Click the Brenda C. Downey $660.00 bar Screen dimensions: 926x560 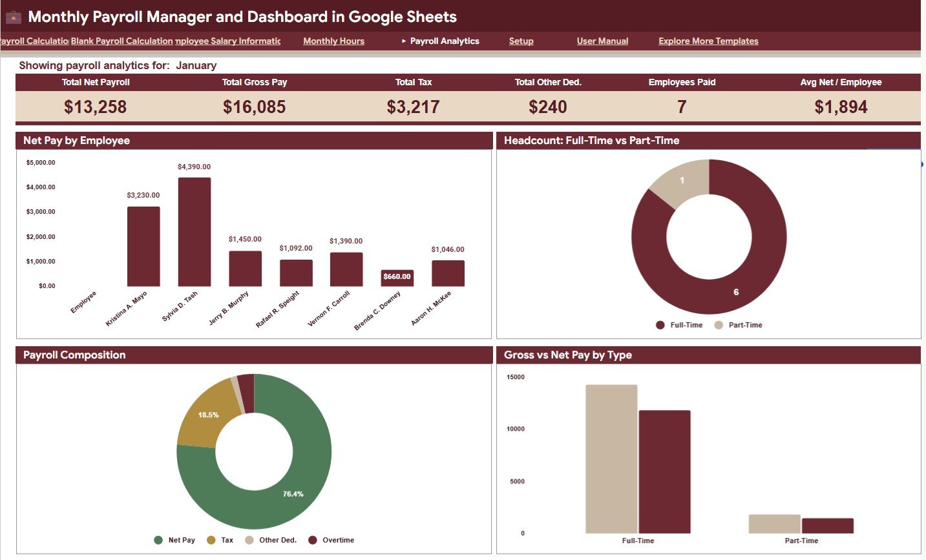[x=397, y=278]
